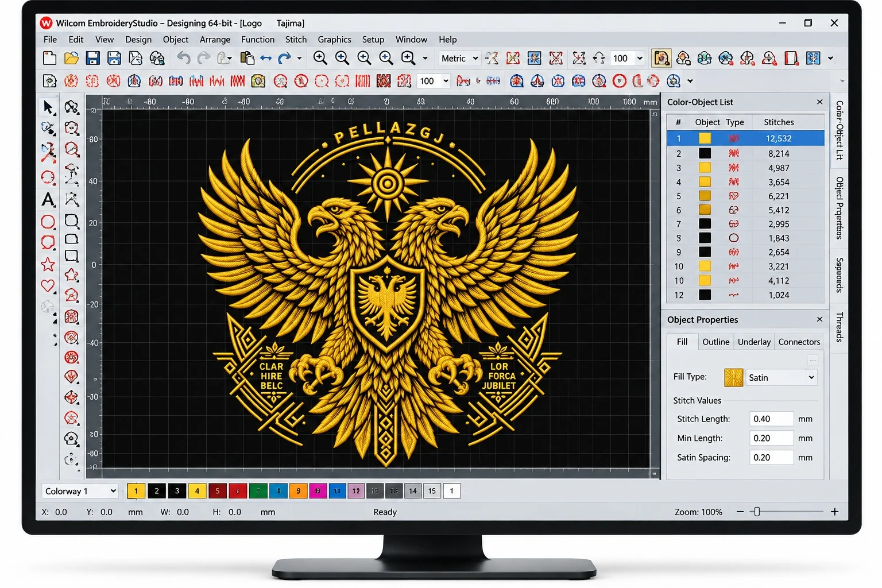Viewport: 882px width, 588px height.
Task: Pick the red heart shape tool
Action: click(x=48, y=285)
